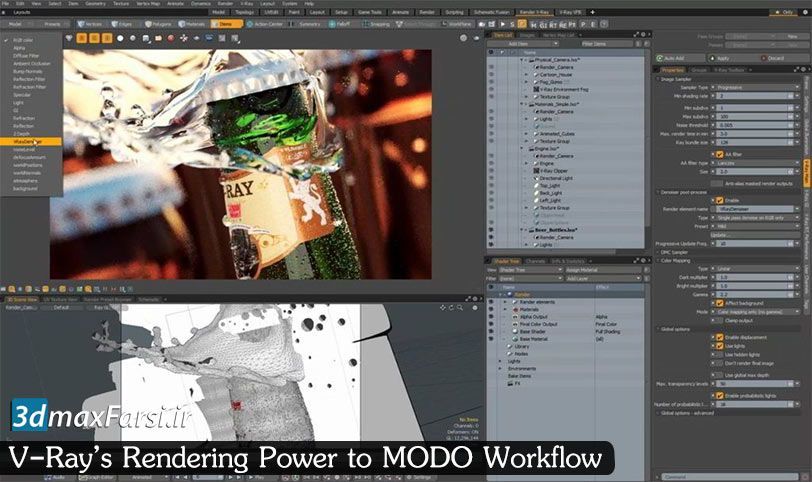
Task: Open Color Mapping Type dropdown
Action: click(758, 269)
